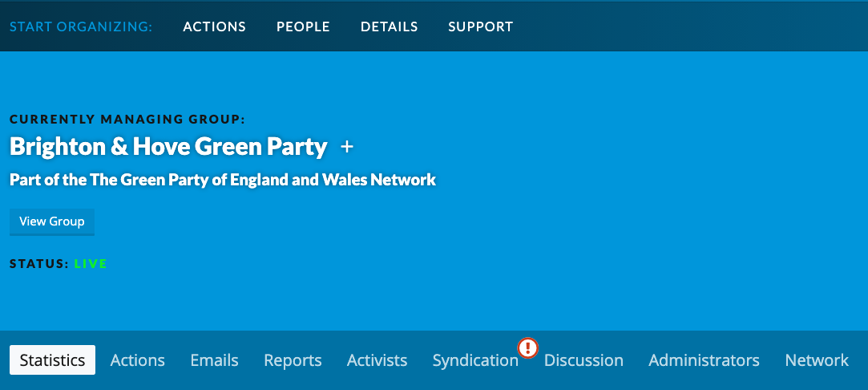Switch to the Activists tab
Screen dimensions: 868x390
tap(377, 360)
